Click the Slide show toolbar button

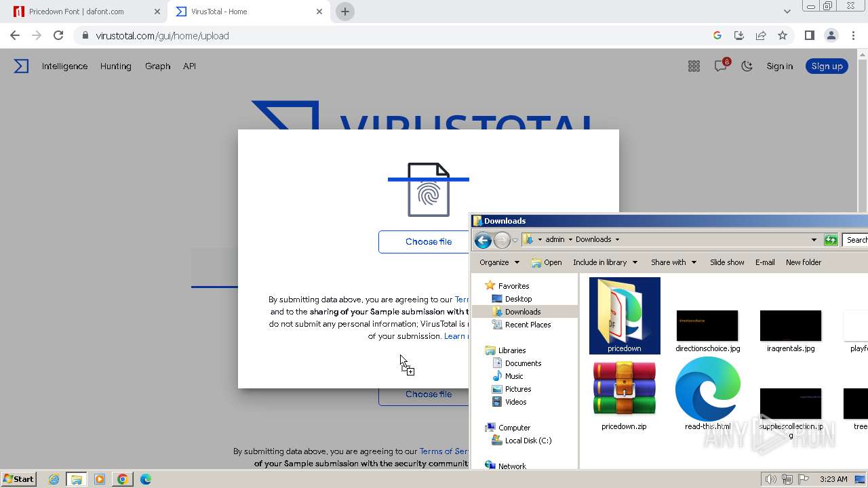pyautogui.click(x=727, y=262)
